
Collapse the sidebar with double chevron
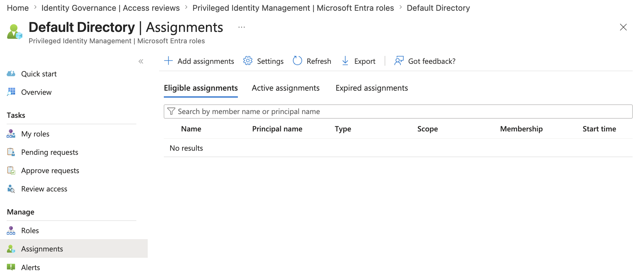click(x=141, y=61)
